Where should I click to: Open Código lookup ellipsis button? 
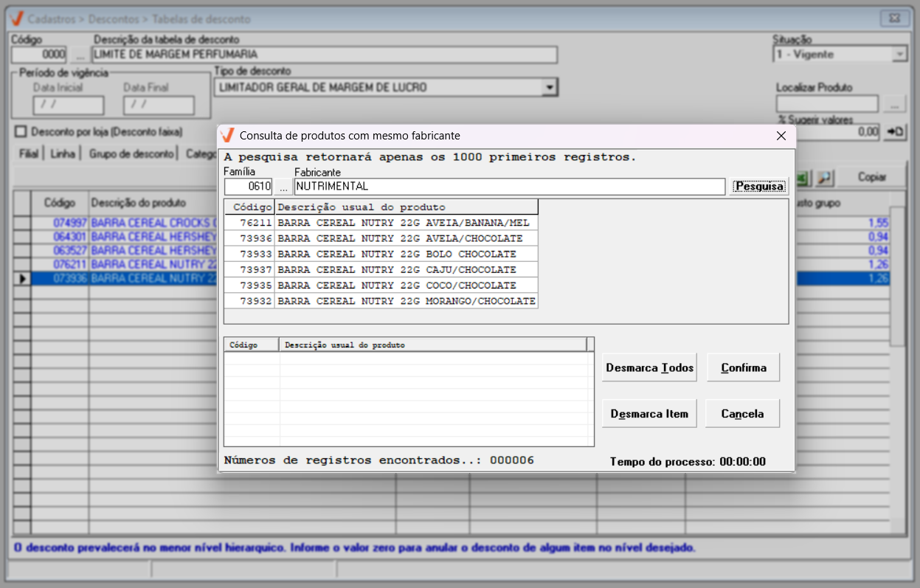pos(80,55)
